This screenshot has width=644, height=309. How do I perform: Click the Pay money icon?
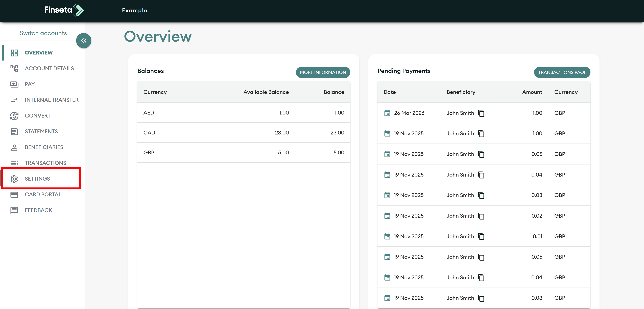tap(14, 84)
